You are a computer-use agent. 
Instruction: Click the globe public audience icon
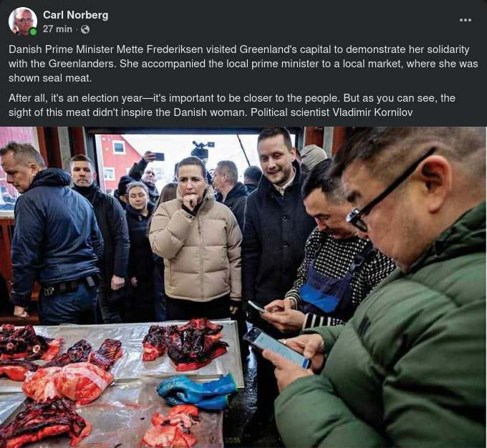tap(85, 29)
